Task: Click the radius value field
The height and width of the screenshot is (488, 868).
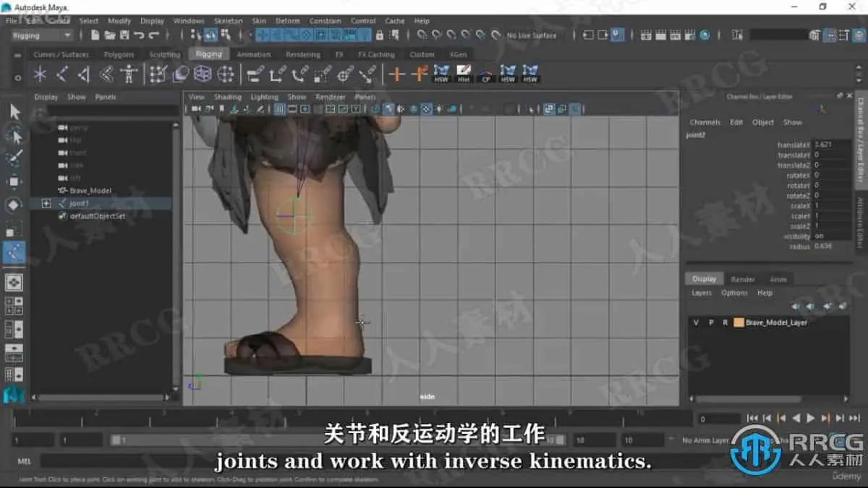Action: (832, 247)
